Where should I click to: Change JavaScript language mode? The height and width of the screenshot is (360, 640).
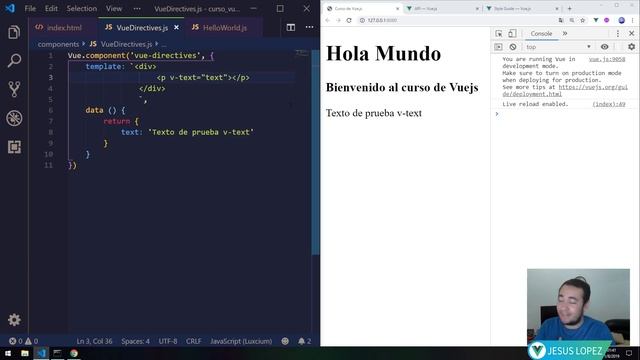241,341
